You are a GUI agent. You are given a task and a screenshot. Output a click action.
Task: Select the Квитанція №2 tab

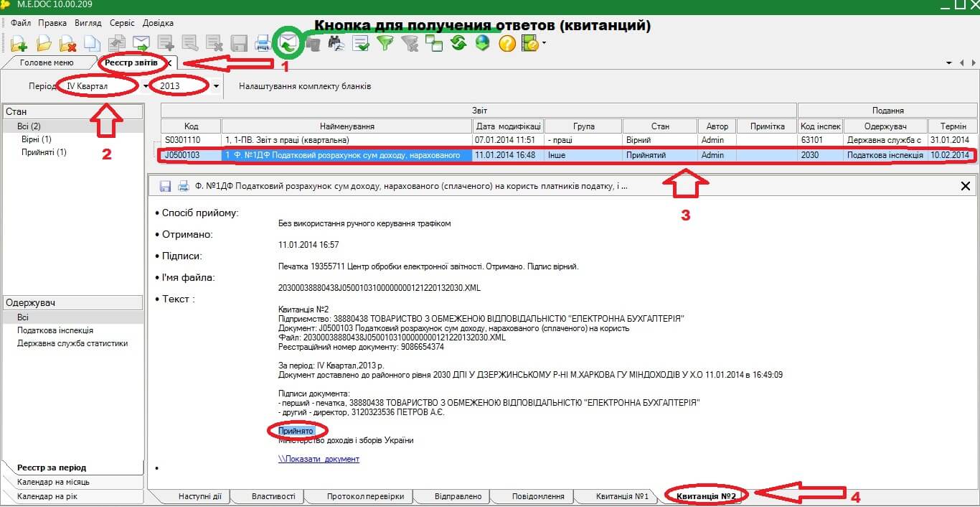(706, 496)
